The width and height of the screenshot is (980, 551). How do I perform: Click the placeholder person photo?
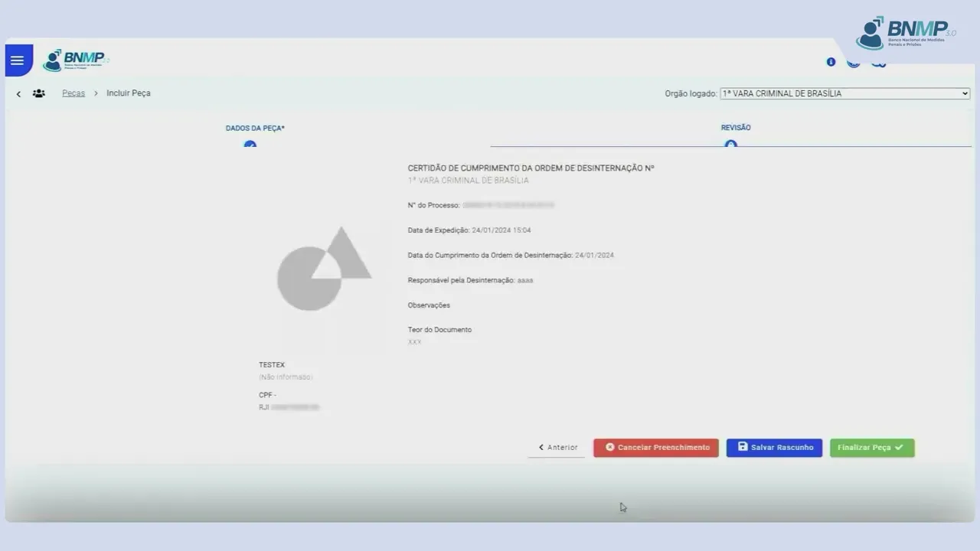point(324,269)
